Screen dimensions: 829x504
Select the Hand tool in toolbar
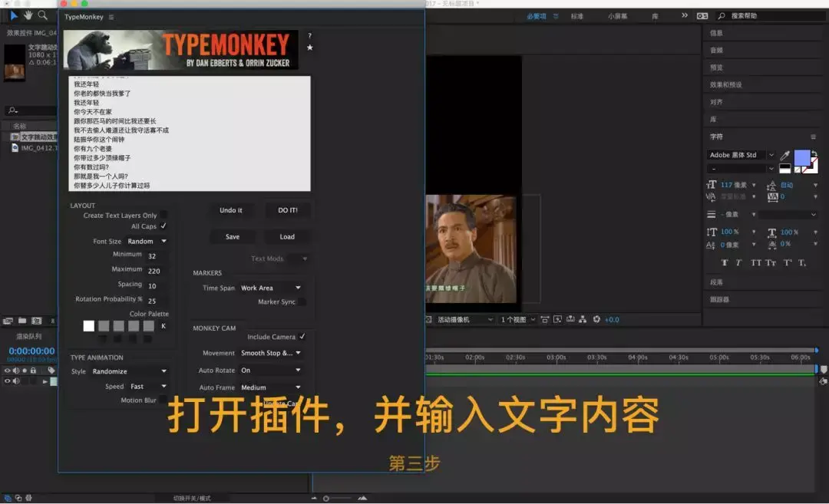pyautogui.click(x=28, y=15)
